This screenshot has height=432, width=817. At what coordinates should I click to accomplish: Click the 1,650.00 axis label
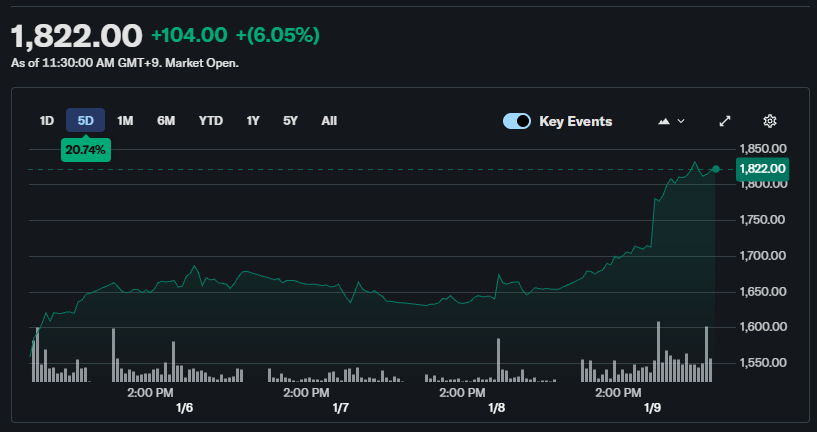pyautogui.click(x=763, y=291)
